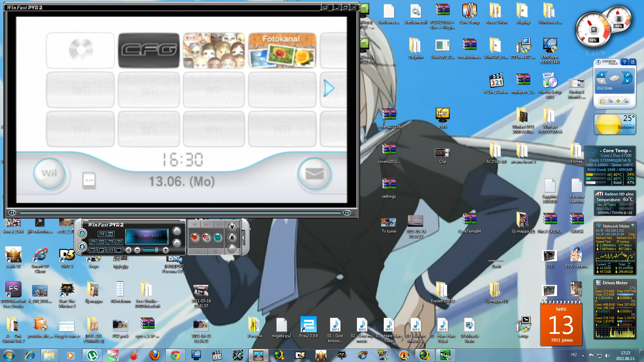Increase volume with plus button
This screenshot has height=362, width=644.
165,250
